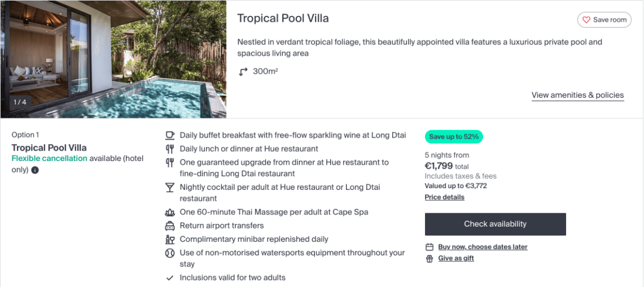This screenshot has height=287, width=644.
Task: Open View amenities & policies link
Action: (577, 95)
